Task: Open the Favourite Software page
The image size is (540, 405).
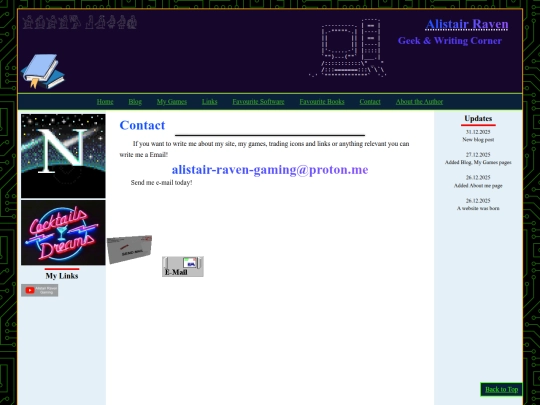Action: tap(258, 102)
